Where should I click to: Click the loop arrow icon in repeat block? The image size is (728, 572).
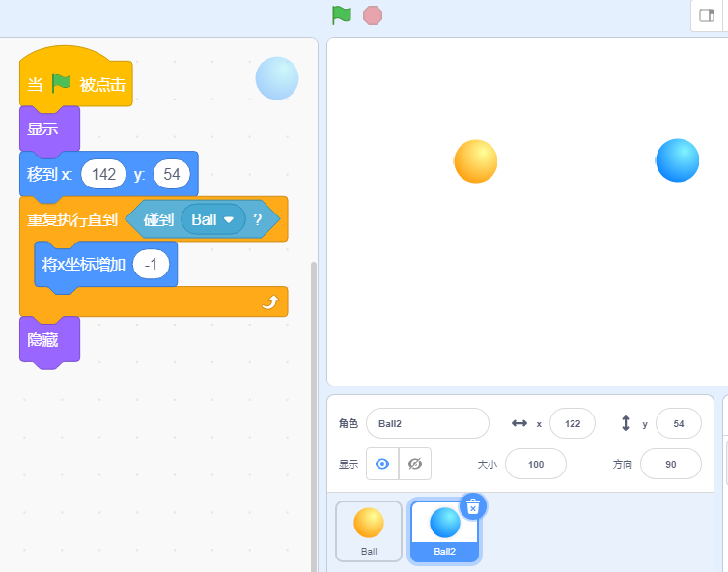(x=270, y=302)
